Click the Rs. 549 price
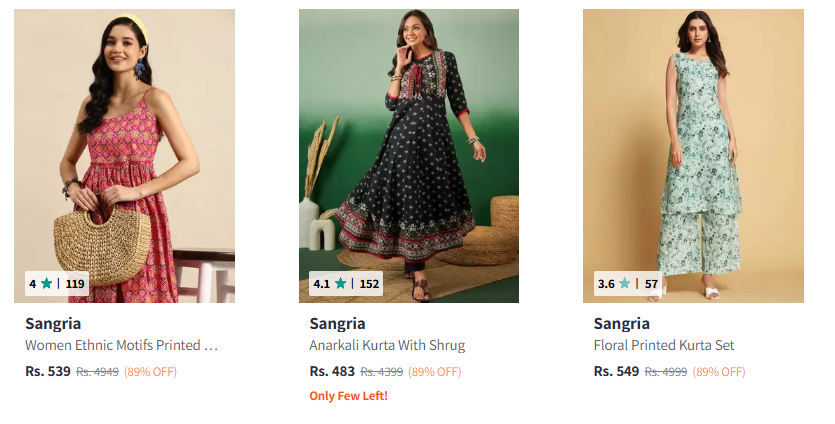 616,371
